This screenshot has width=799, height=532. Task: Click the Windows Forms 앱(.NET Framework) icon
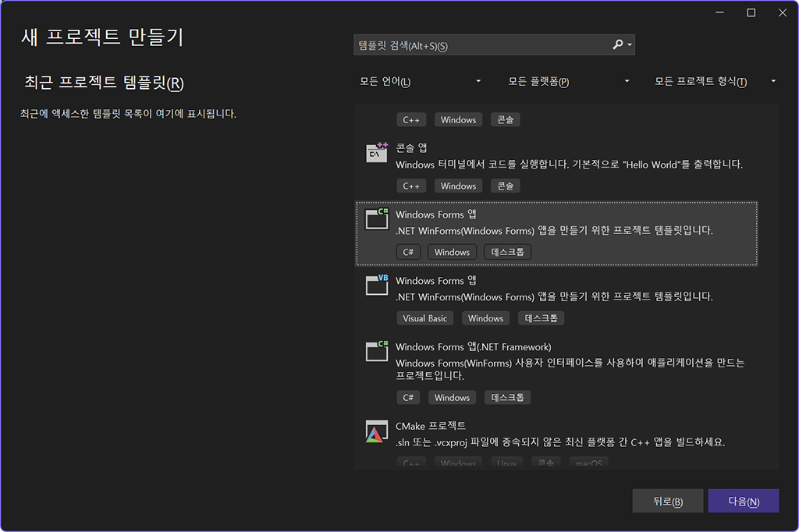point(377,352)
